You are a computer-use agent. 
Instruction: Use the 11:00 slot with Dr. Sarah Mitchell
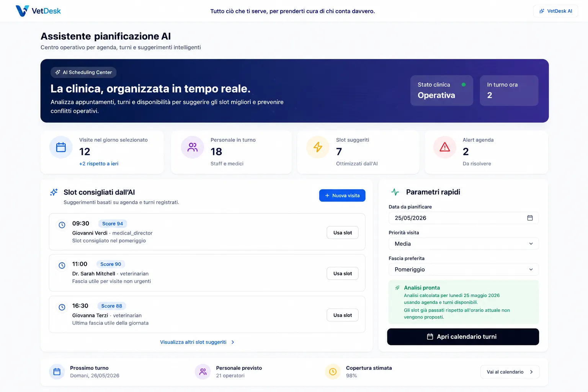(343, 273)
